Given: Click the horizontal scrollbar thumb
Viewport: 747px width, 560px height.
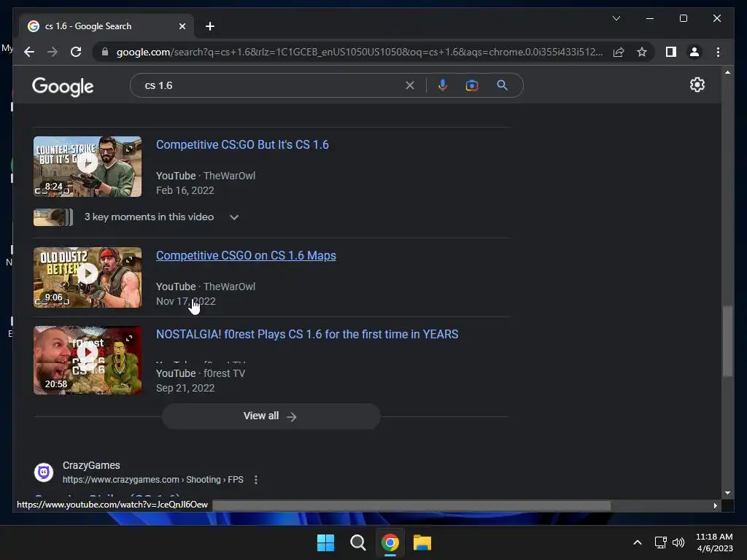Looking at the screenshot, I should 411,505.
